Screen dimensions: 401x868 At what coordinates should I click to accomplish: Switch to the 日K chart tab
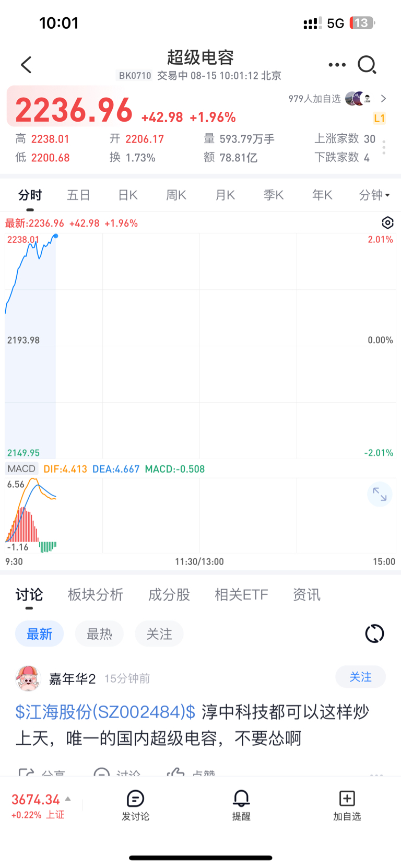128,195
